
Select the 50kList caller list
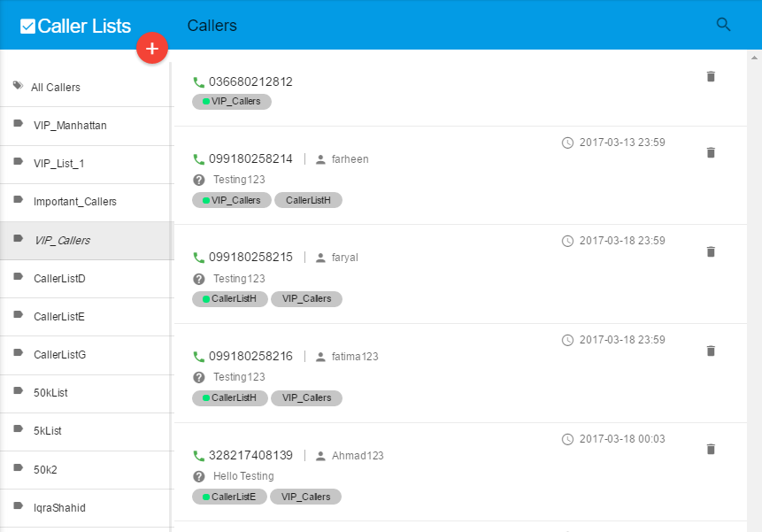[87, 393]
